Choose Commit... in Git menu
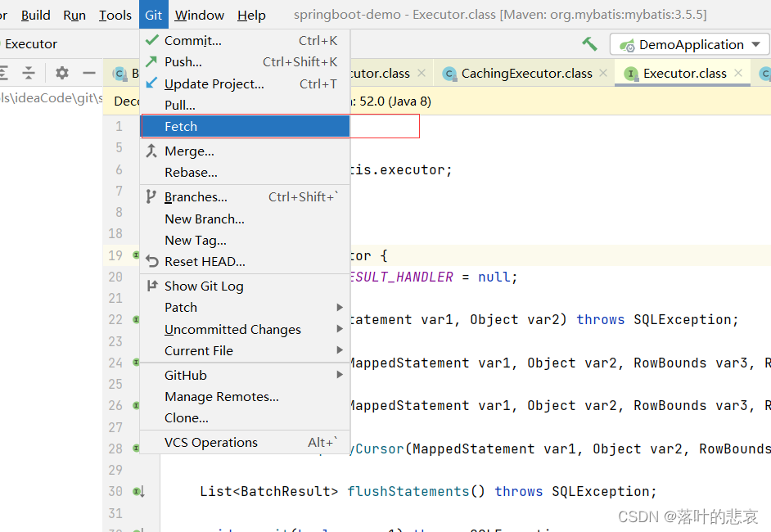Image resolution: width=771 pixels, height=532 pixels. point(245,40)
